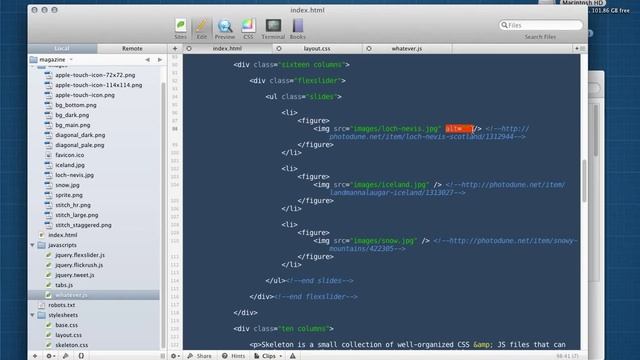Open the magazine folder path dropdown
Viewport: 640px width, 360px height.
[52, 60]
